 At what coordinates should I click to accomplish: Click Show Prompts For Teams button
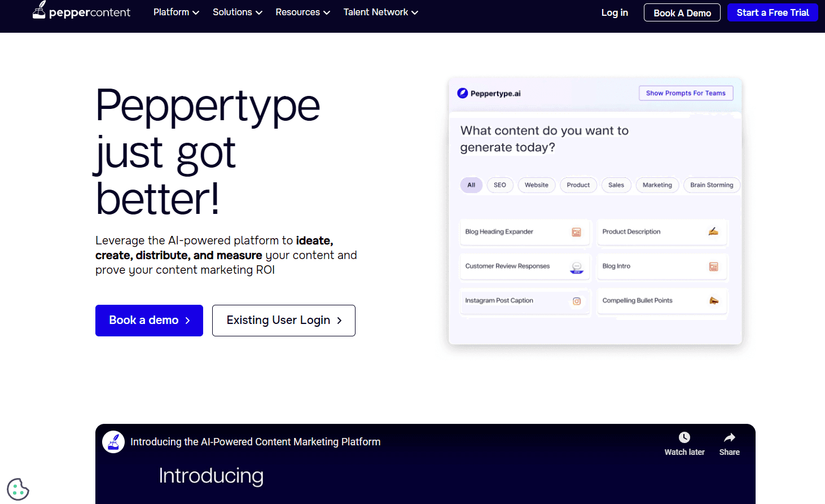tap(686, 93)
